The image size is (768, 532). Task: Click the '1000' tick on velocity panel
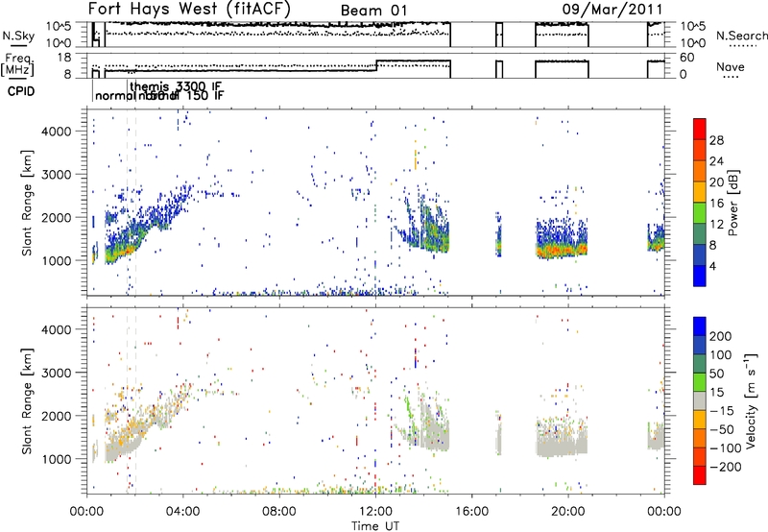[x=57, y=459]
